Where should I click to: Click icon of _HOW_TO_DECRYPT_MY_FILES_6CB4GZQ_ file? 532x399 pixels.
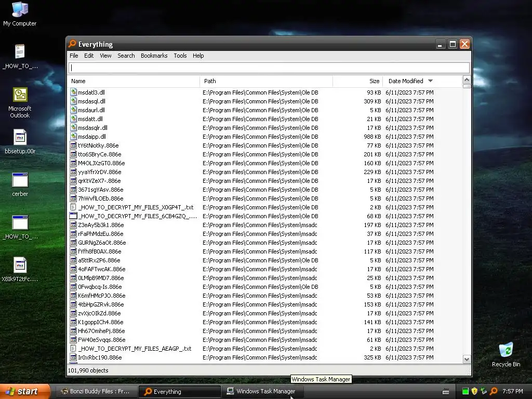tap(73, 216)
